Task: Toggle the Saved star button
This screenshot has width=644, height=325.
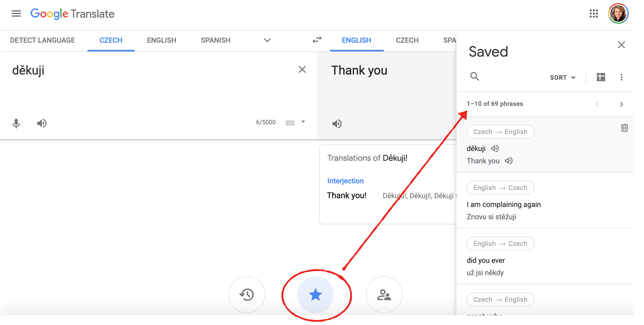Action: coord(315,295)
